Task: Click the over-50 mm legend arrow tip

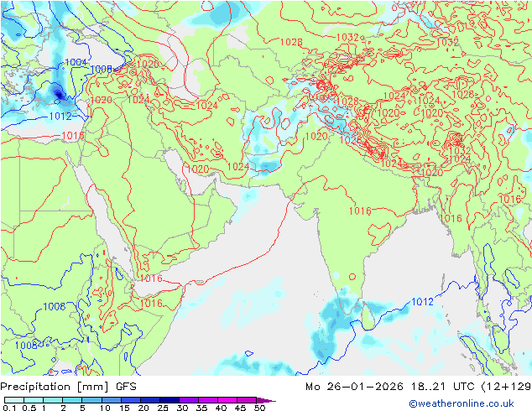Action: [x=266, y=400]
